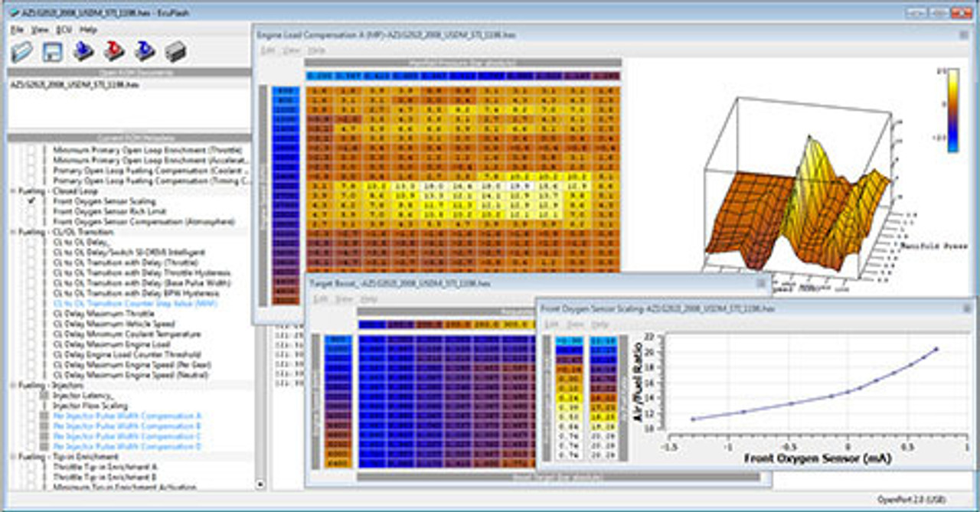Collapse the Fueling - CL/OL Transition group
980x512 pixels.
click(x=12, y=231)
